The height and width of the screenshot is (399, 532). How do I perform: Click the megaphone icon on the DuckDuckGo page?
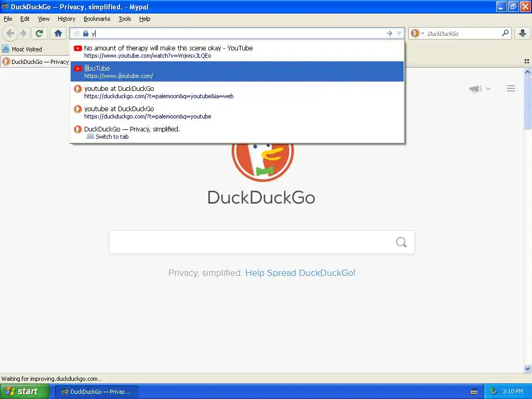[x=475, y=88]
